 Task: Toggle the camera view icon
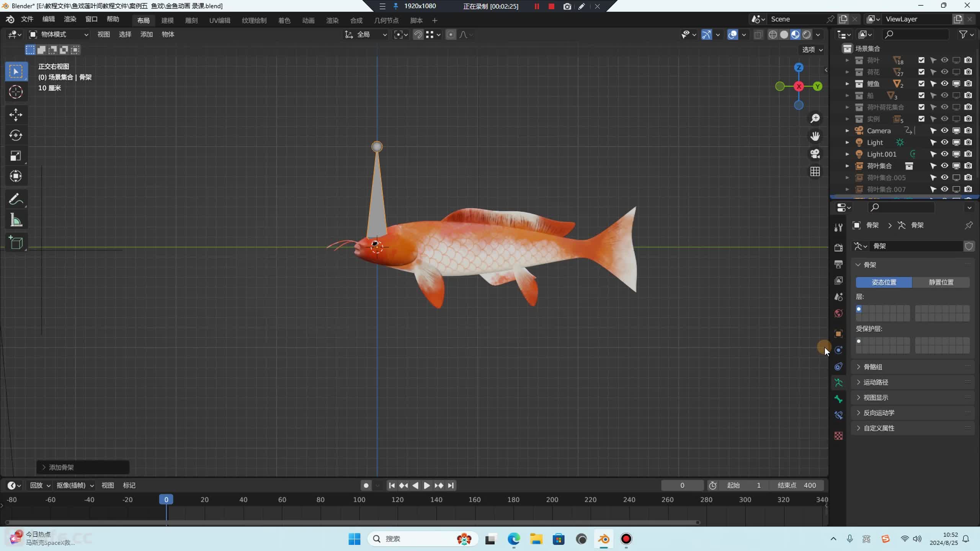click(815, 154)
